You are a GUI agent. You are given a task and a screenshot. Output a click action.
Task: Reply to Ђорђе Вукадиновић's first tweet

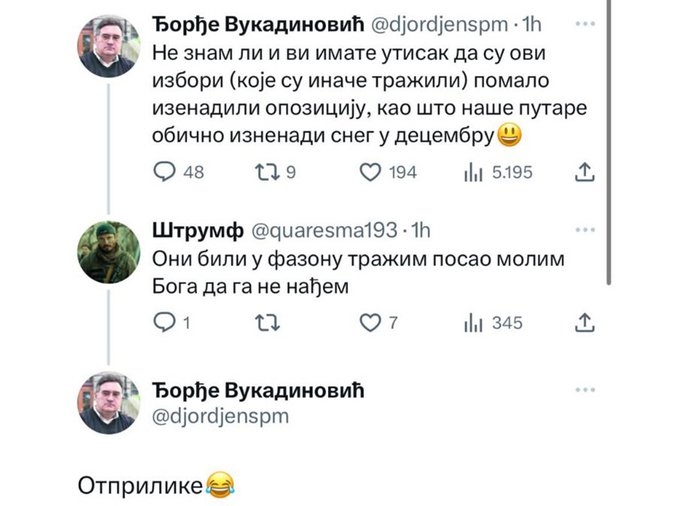(165, 173)
